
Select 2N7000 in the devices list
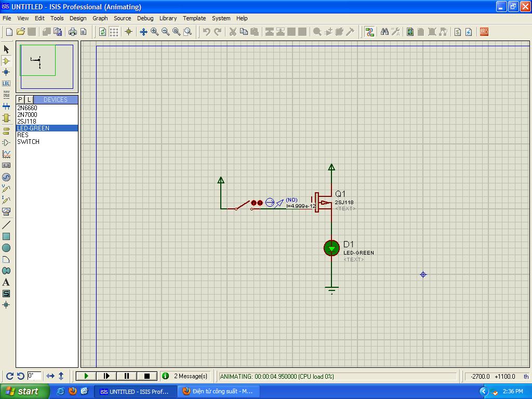tap(27, 115)
